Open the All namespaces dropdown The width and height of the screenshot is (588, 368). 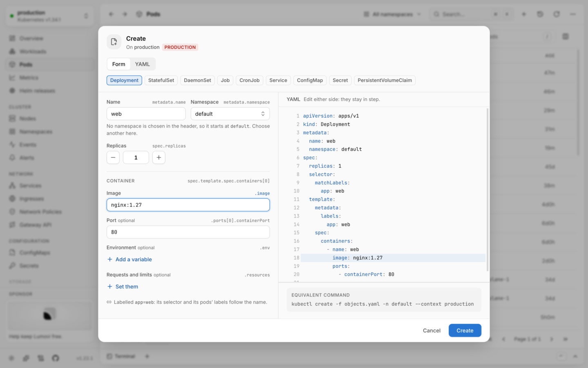(x=392, y=14)
